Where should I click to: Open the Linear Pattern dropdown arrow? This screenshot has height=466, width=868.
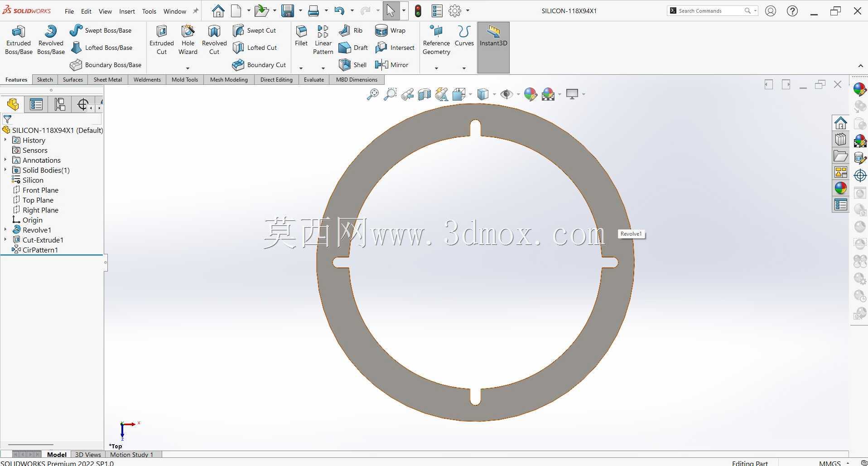click(x=323, y=68)
